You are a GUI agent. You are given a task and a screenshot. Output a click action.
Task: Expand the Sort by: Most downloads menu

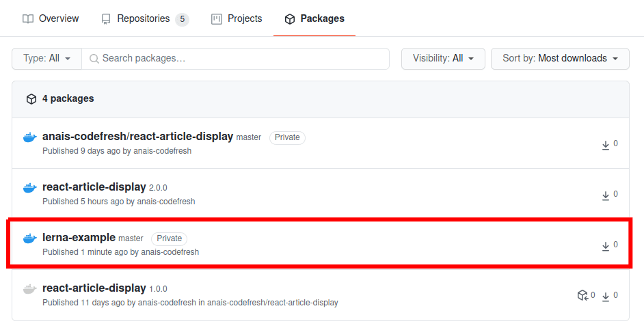559,59
